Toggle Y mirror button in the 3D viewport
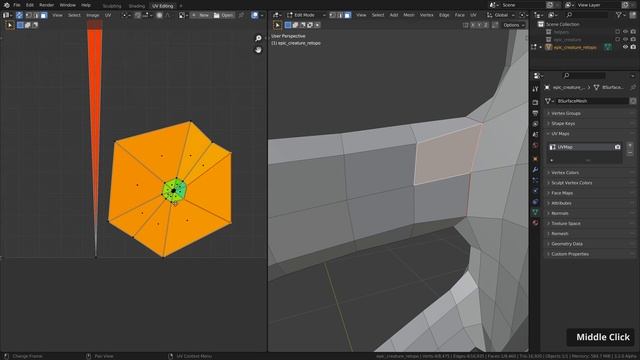Screen dimensions: 640x360 479,25
